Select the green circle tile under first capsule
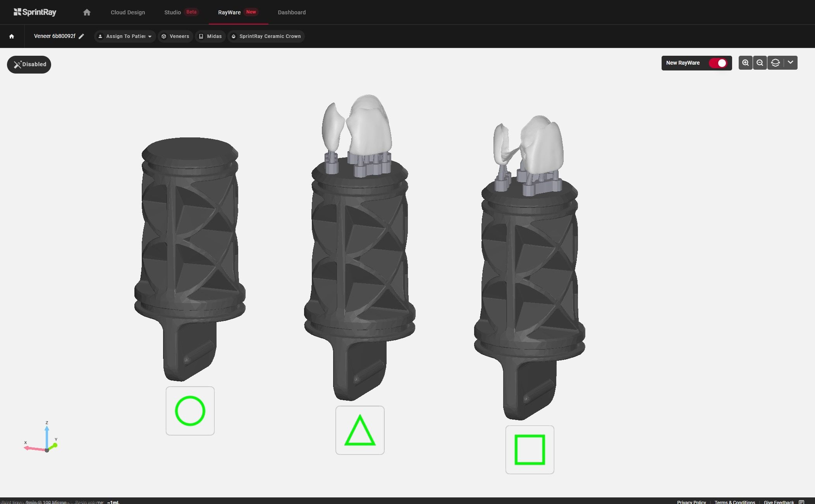 pos(190,411)
